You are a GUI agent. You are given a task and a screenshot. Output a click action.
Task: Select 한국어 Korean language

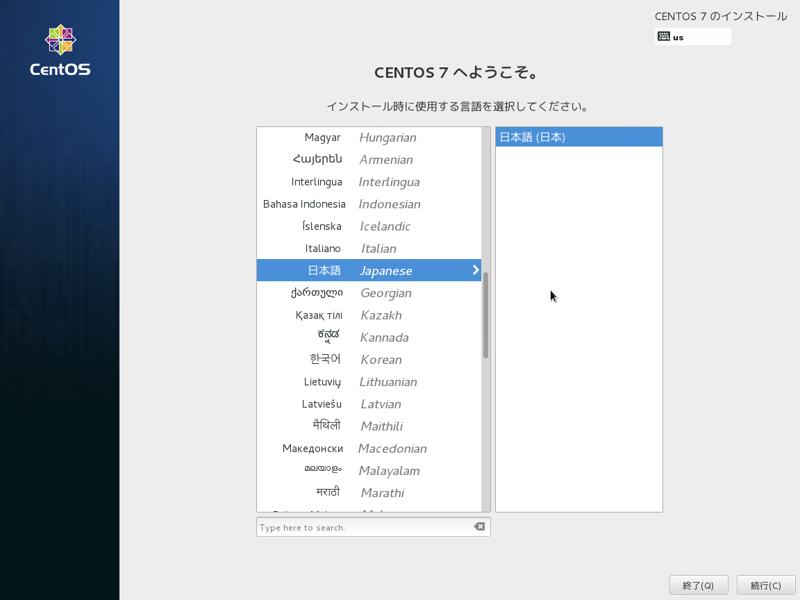point(369,359)
